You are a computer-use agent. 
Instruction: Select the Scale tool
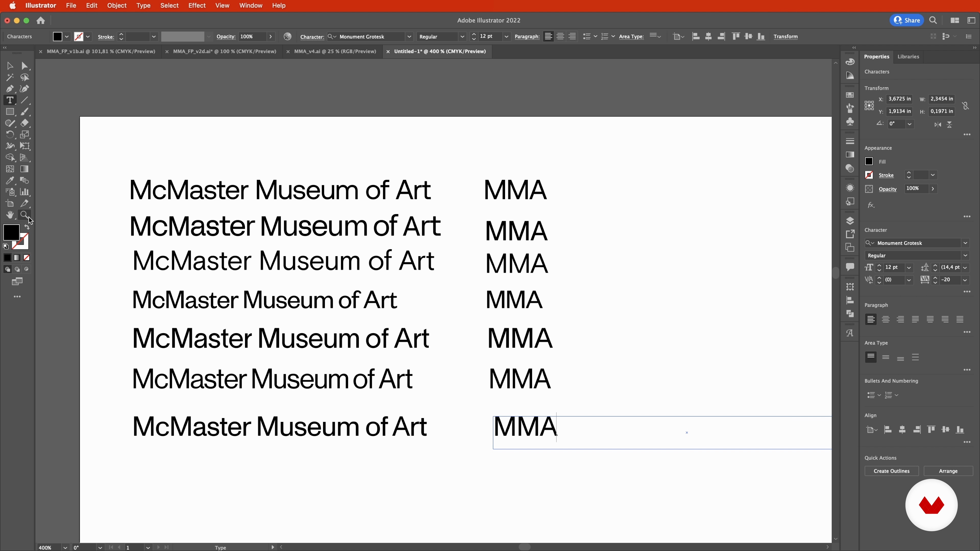25,135
